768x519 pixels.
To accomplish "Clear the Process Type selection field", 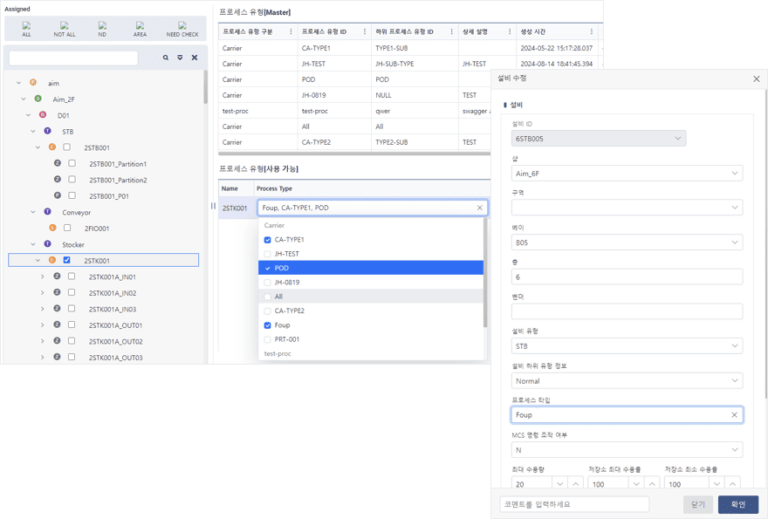I will [479, 208].
